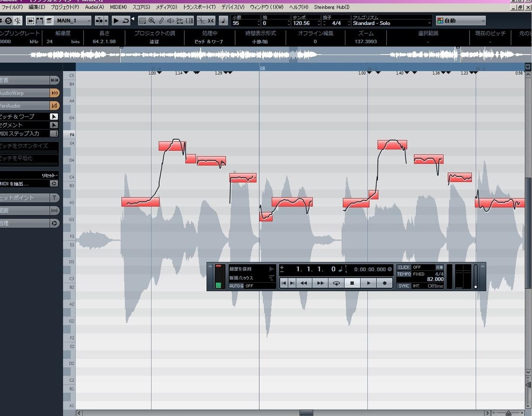Select the Zoom magnifier tool
Viewport: 532px width, 416px height.
152,20
